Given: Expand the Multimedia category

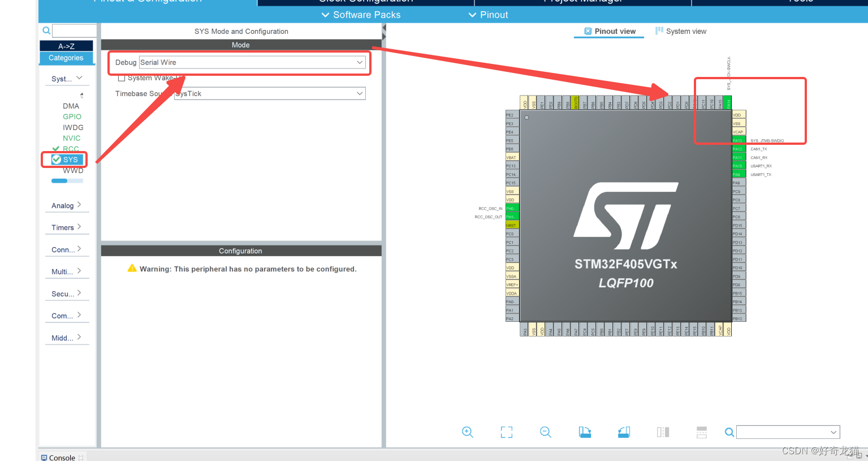Looking at the screenshot, I should pyautogui.click(x=67, y=272).
